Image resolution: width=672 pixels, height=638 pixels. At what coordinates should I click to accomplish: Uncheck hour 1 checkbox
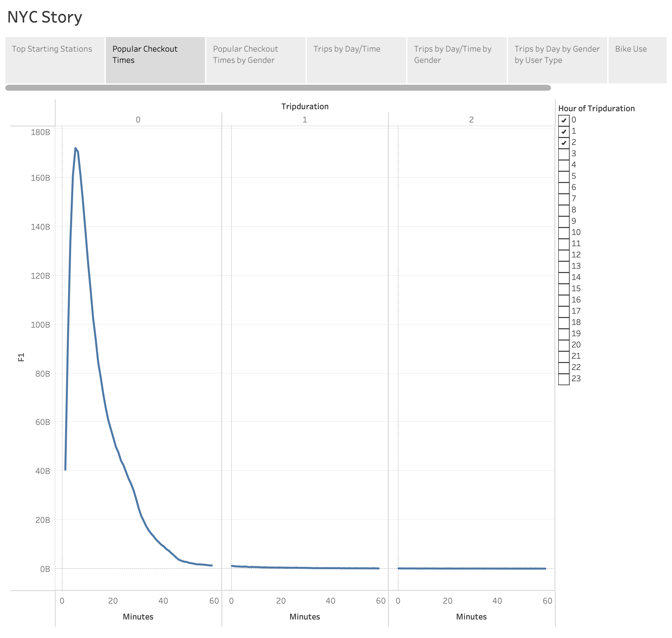point(563,131)
